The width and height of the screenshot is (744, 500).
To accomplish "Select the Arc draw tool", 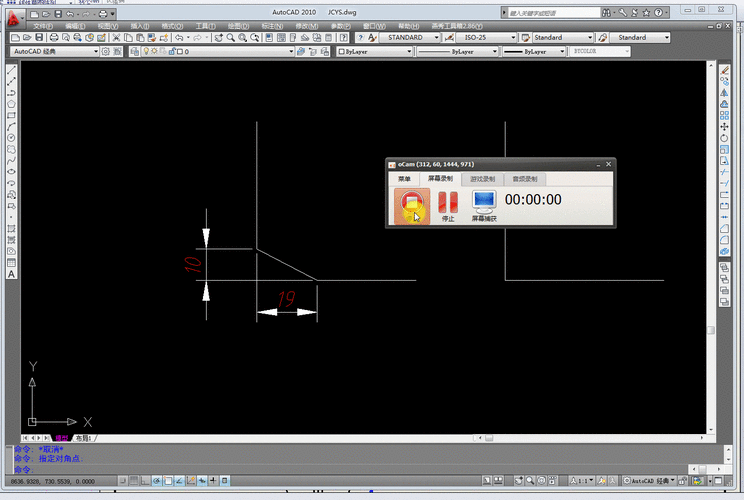I will [x=11, y=127].
